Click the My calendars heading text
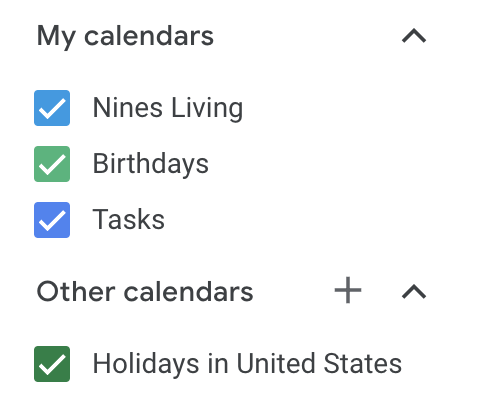Screen dimensions: 490x394 click(x=125, y=37)
